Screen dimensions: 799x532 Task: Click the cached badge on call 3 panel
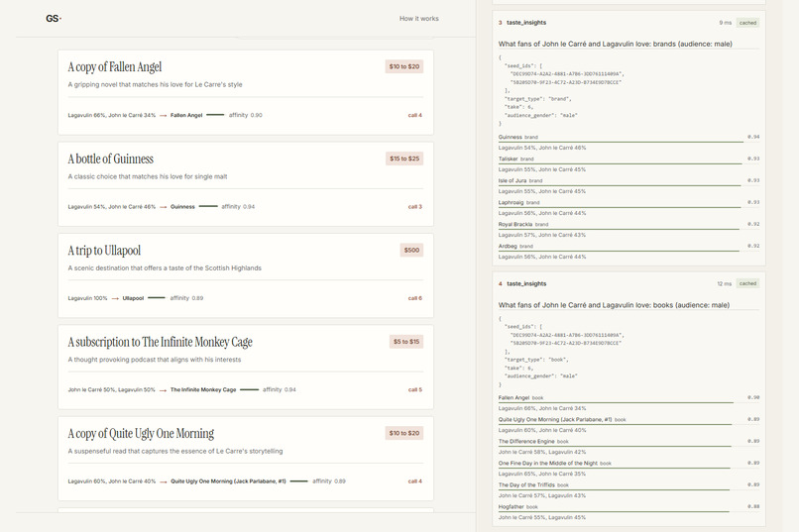click(x=747, y=23)
